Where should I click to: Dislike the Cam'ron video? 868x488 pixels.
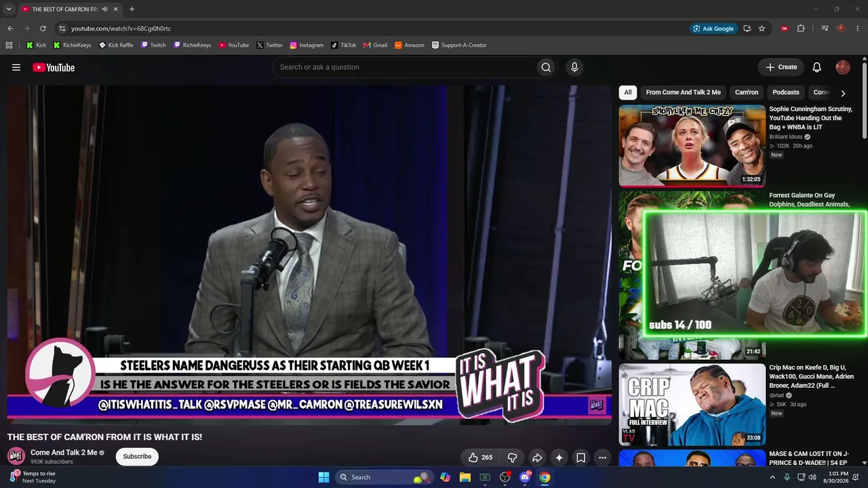[513, 457]
